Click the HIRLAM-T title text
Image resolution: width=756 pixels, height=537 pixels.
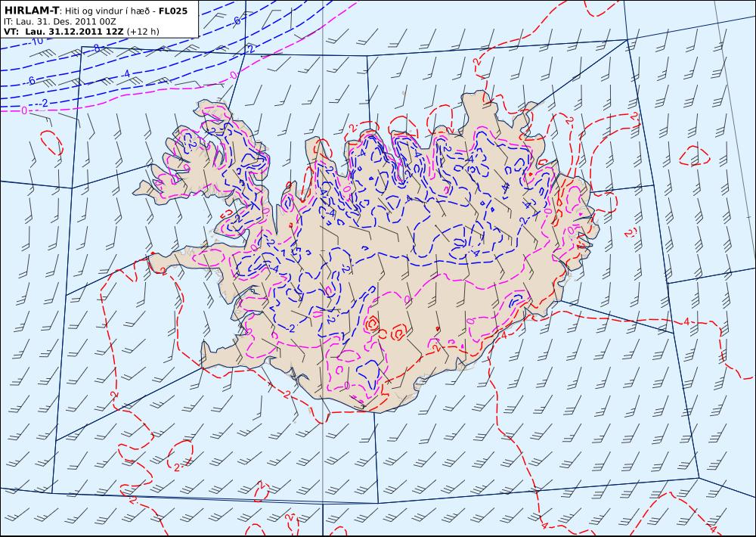(x=30, y=10)
